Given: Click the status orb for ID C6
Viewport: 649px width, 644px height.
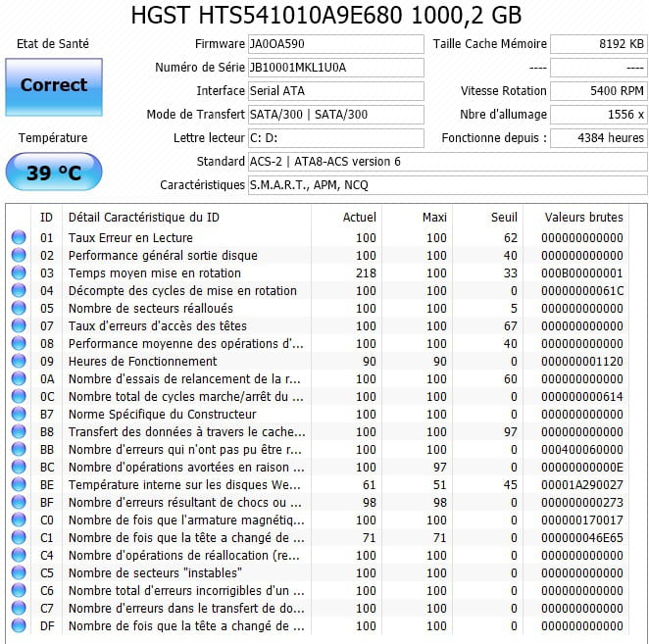Looking at the screenshot, I should tap(19, 591).
